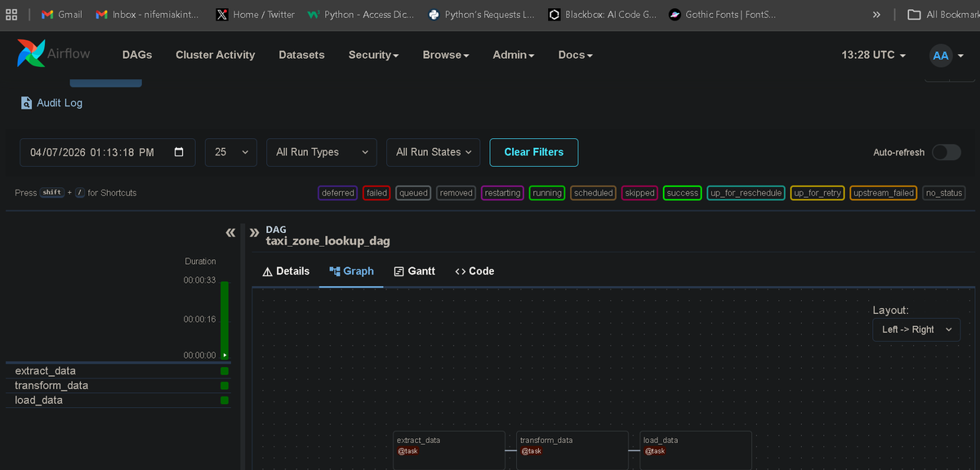Click the restarting status legend tag

click(502, 193)
